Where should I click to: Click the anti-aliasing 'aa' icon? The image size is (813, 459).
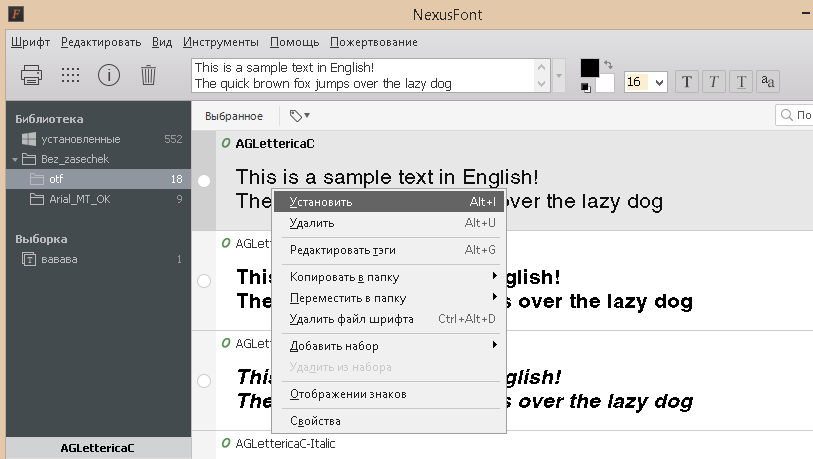coord(768,82)
